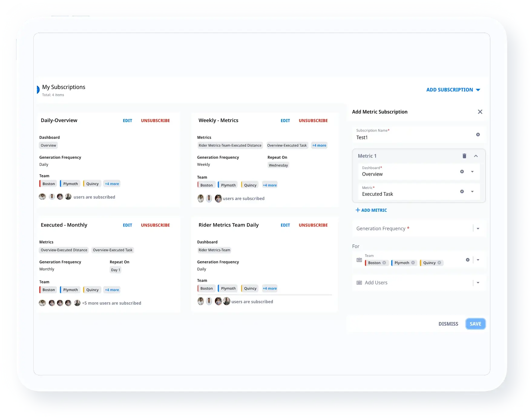Viewport: 532px width, 418px height.
Task: Open the Add Users dropdown
Action: click(x=478, y=283)
